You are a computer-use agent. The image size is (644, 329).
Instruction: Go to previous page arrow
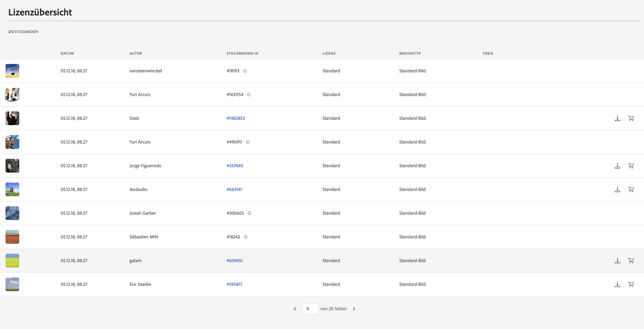coord(295,309)
